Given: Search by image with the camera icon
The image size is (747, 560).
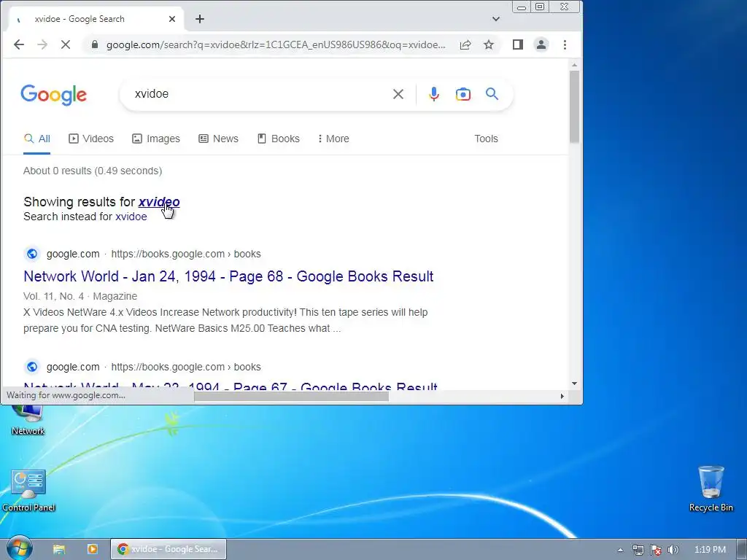Looking at the screenshot, I should click(463, 94).
